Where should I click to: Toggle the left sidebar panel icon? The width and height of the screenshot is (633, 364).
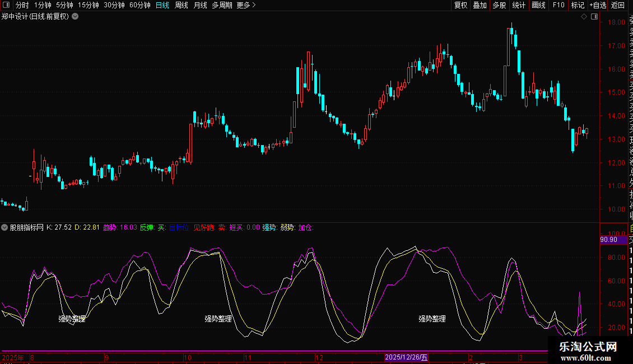point(6,5)
